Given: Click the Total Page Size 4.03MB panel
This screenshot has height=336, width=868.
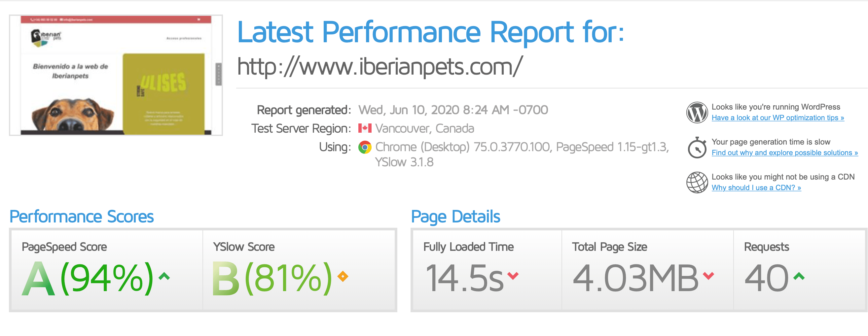Looking at the screenshot, I should [x=648, y=270].
